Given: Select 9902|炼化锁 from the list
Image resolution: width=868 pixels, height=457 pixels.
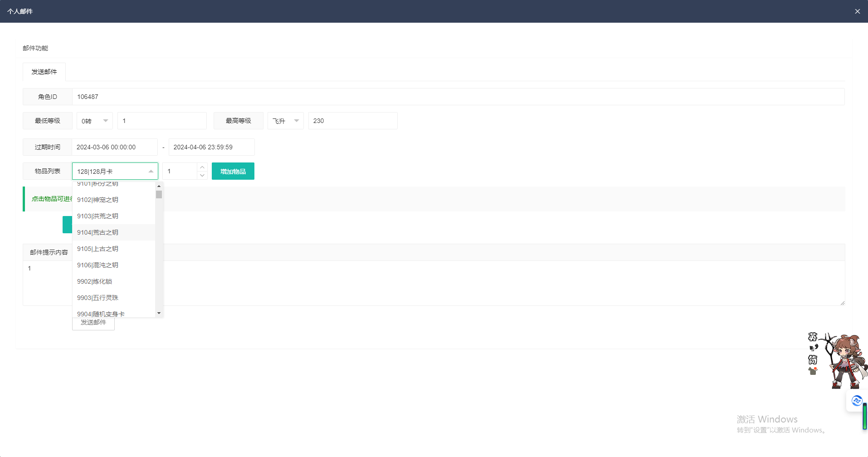Looking at the screenshot, I should [x=114, y=281].
